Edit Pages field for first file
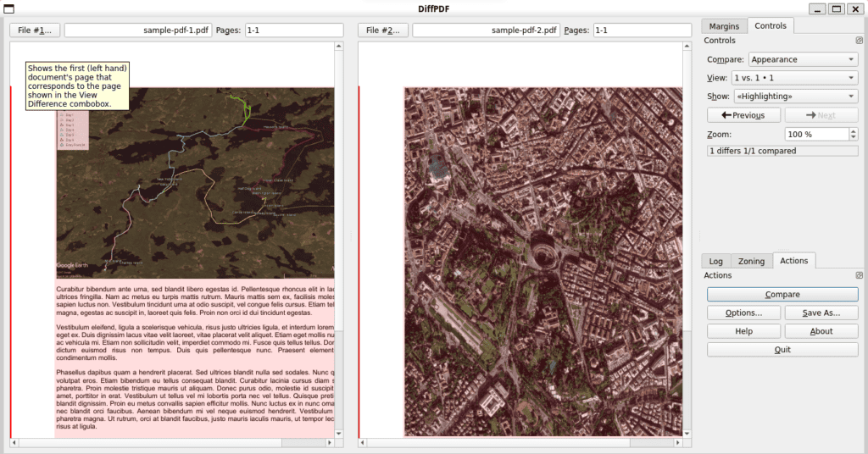Screen dimensions: 868x454 (294, 30)
